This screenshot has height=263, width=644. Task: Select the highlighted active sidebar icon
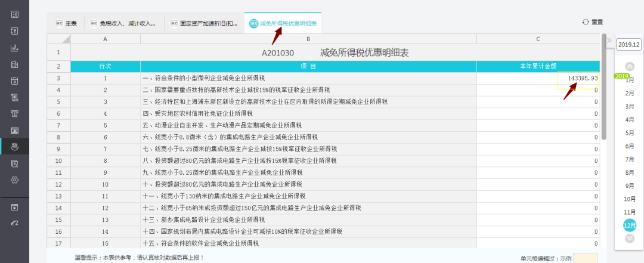pyautogui.click(x=15, y=146)
